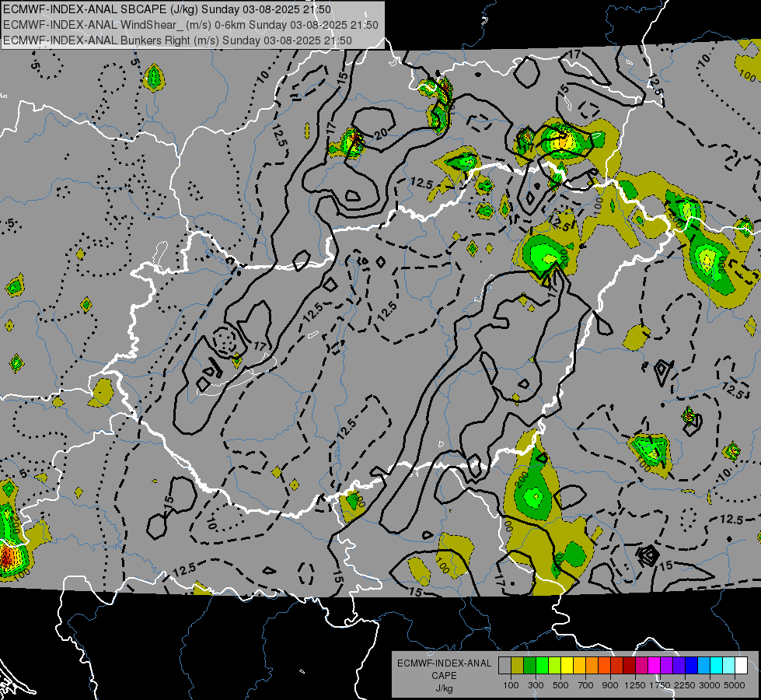Click the legend tick label 1750
761x700 pixels.
tap(660, 685)
